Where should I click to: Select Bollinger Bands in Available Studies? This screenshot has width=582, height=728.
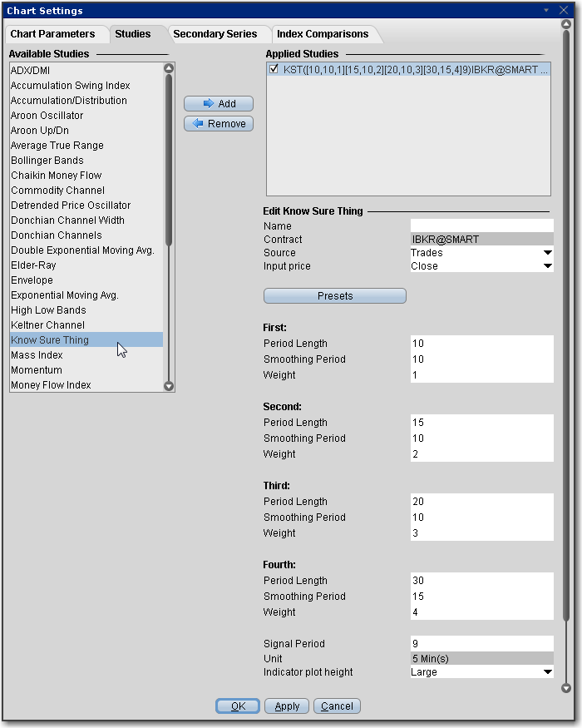coord(47,161)
